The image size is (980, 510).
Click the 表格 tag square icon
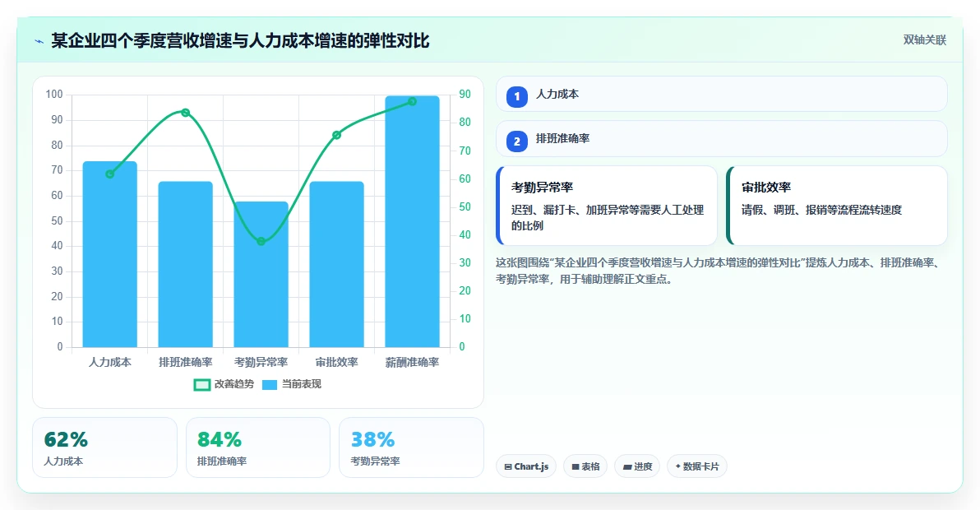576,467
